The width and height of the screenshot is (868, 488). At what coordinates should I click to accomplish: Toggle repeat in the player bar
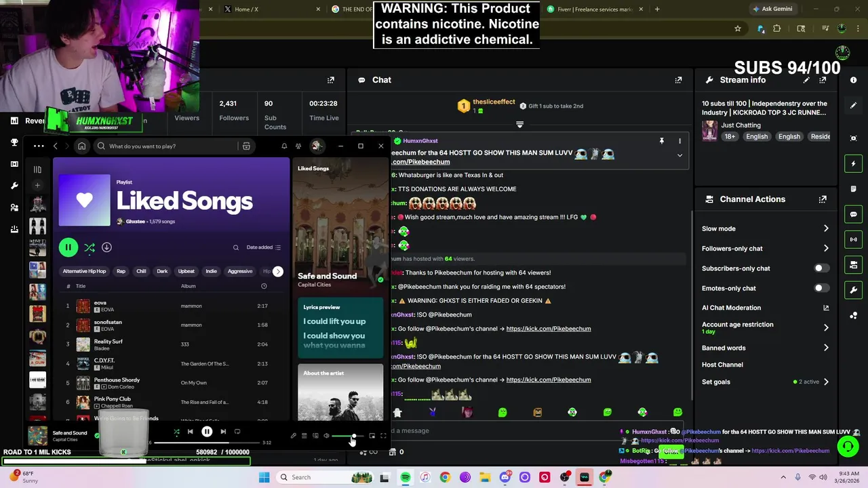[x=237, y=432]
